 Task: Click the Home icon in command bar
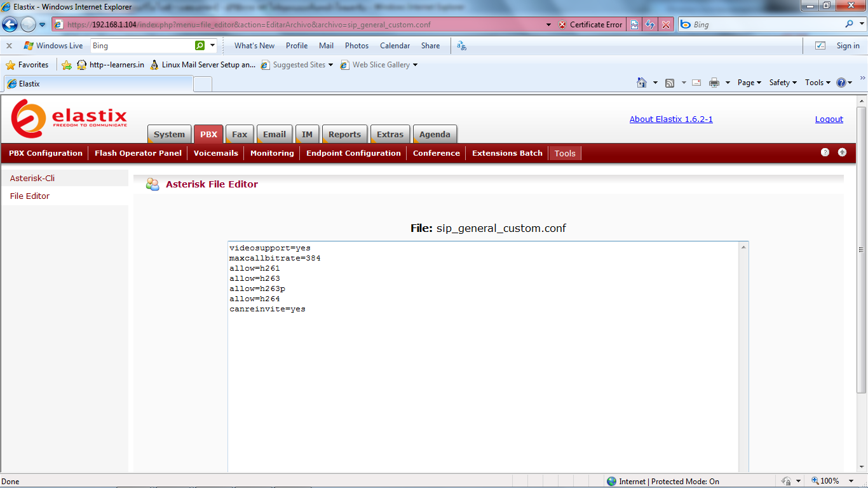642,83
